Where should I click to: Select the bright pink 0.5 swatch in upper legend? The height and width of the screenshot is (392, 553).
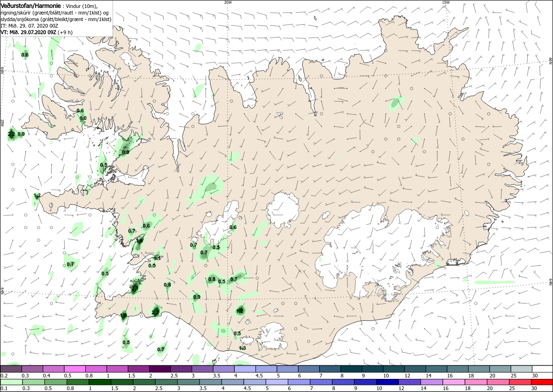(75, 369)
